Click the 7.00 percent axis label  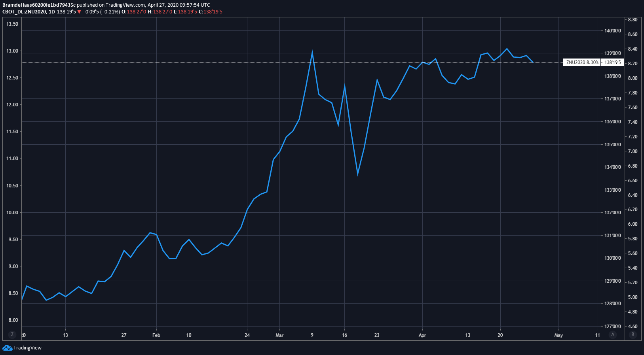coord(633,151)
